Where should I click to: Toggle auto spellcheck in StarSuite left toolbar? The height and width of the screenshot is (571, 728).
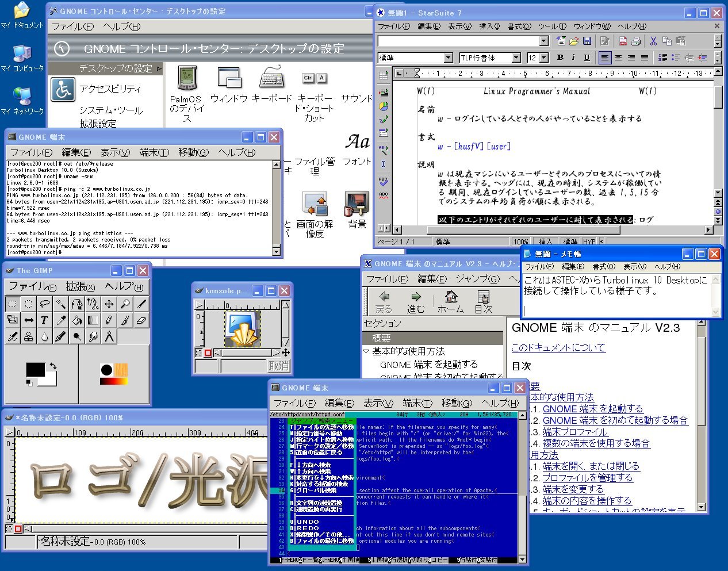coord(384,196)
